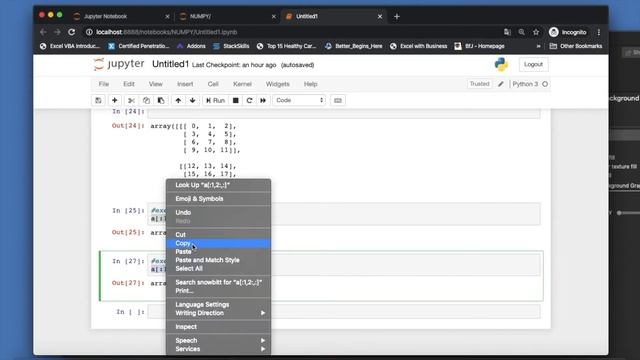Viewport: 640px width, 360px height.
Task: Open the File menu
Action: (104, 84)
